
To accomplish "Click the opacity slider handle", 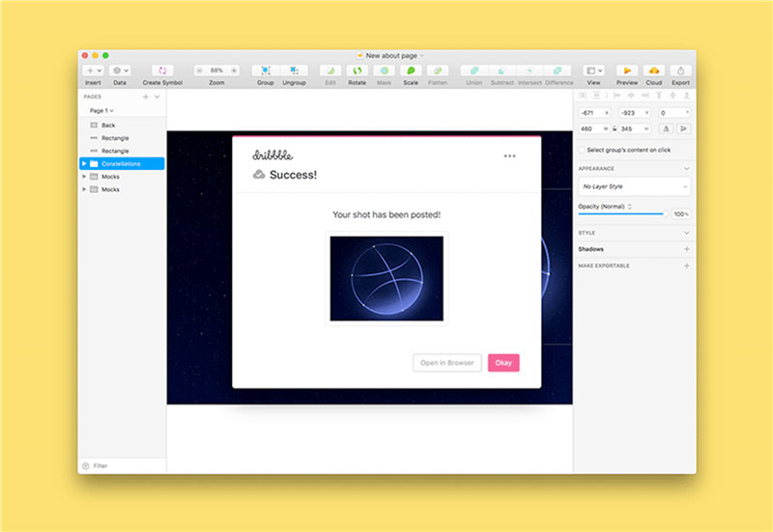I will pos(666,213).
